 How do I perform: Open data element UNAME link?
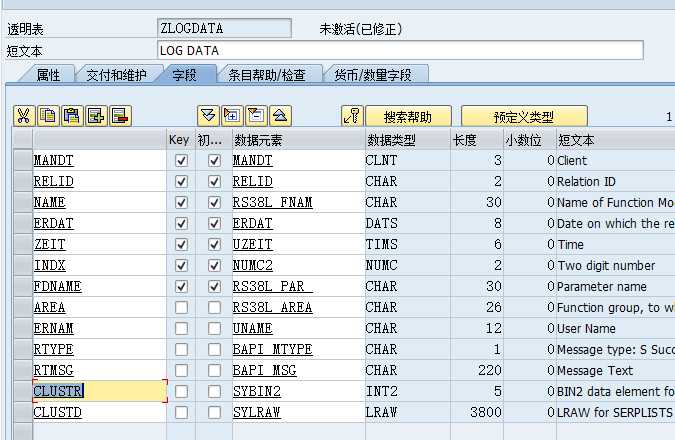pyautogui.click(x=253, y=328)
